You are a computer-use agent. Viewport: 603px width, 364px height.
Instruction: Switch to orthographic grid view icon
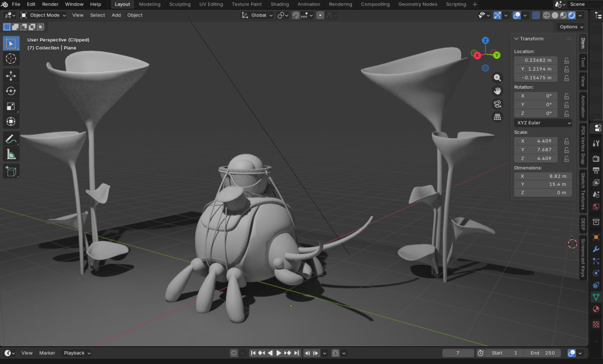tap(497, 117)
